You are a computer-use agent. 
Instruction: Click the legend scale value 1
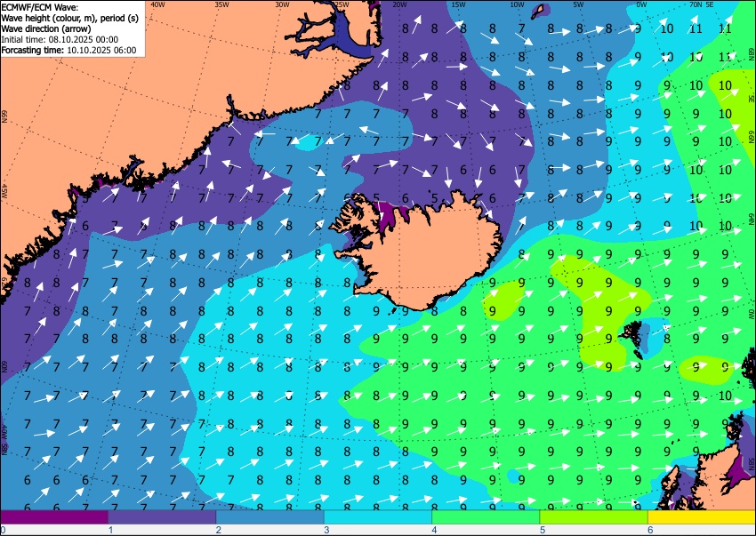(111, 530)
